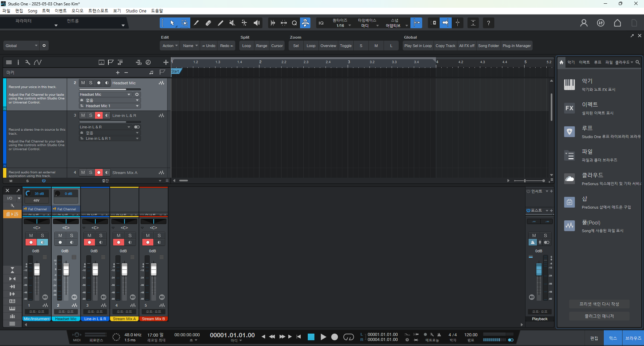Mute the Headset Mic track

click(x=83, y=83)
